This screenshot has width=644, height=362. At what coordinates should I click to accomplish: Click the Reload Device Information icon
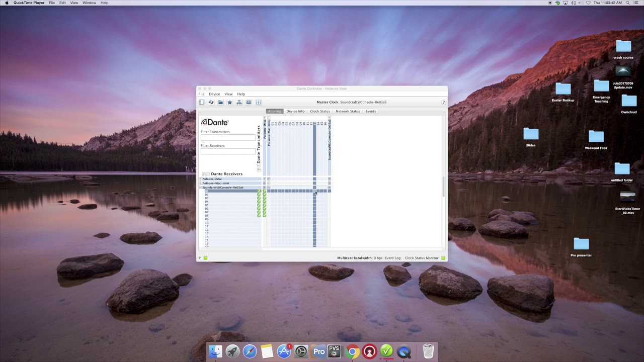click(211, 102)
